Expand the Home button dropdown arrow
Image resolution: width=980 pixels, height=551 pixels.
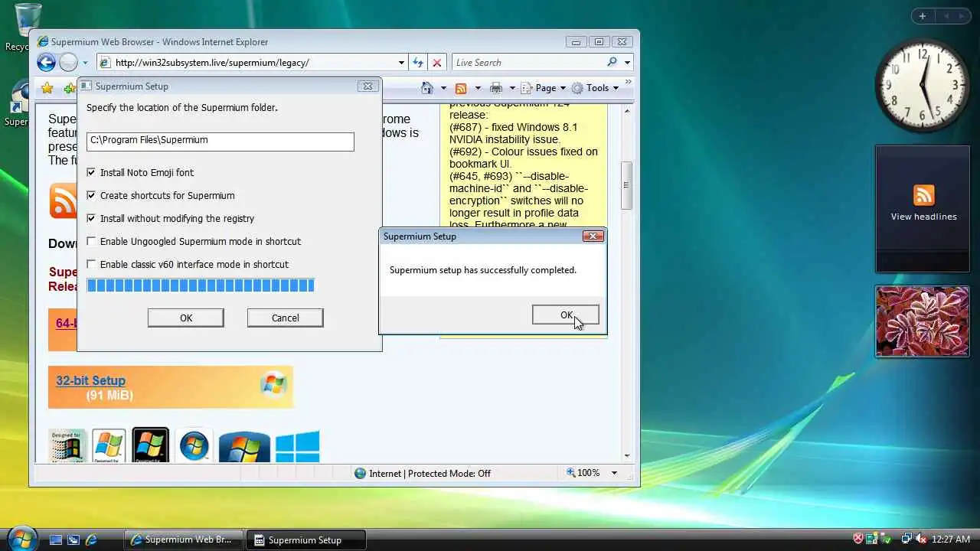pos(443,88)
